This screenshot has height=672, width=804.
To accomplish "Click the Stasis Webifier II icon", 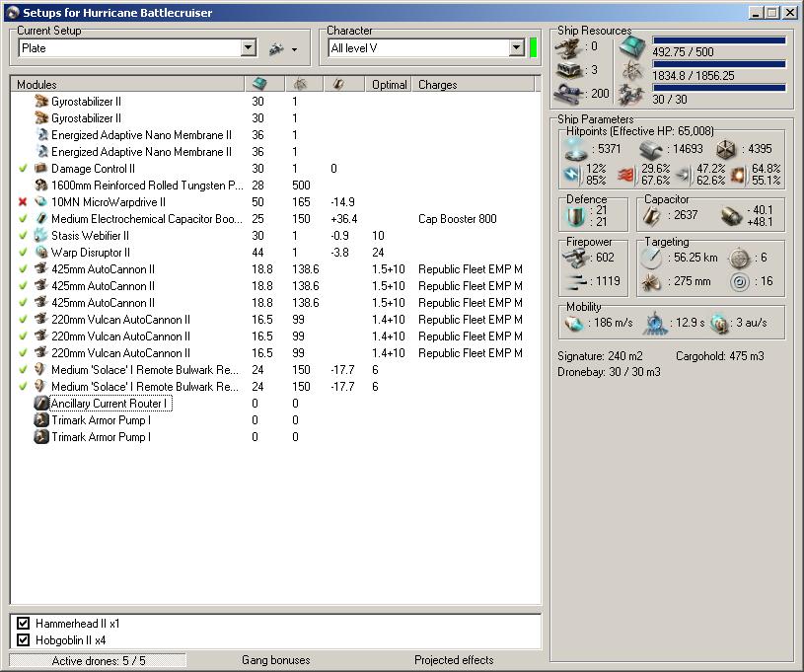I will tap(41, 236).
